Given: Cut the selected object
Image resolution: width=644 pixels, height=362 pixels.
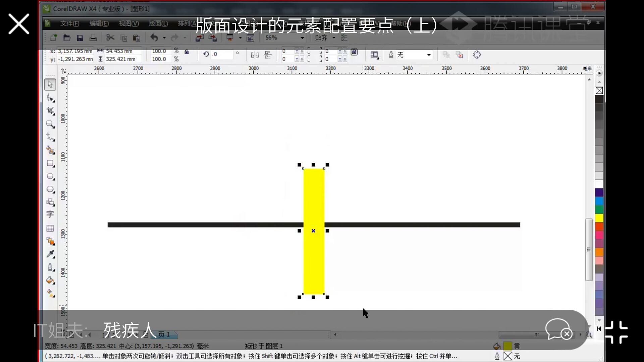Looking at the screenshot, I should pos(110,38).
